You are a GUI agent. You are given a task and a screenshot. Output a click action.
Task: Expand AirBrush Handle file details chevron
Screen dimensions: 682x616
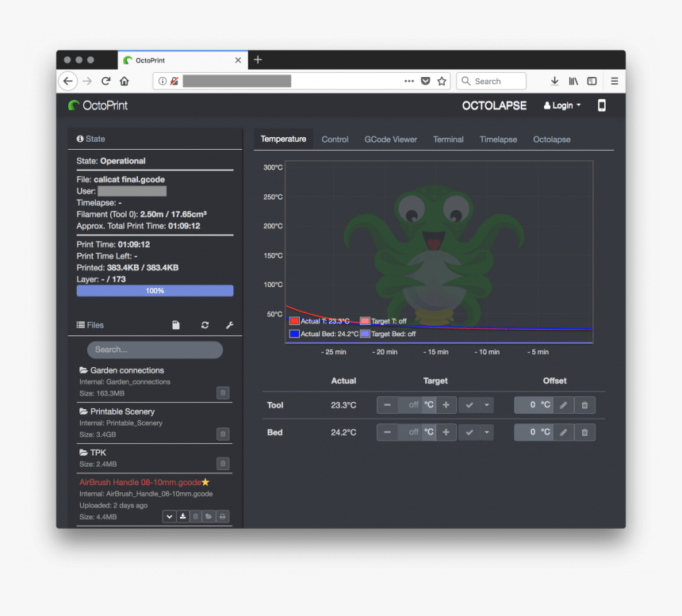click(169, 517)
